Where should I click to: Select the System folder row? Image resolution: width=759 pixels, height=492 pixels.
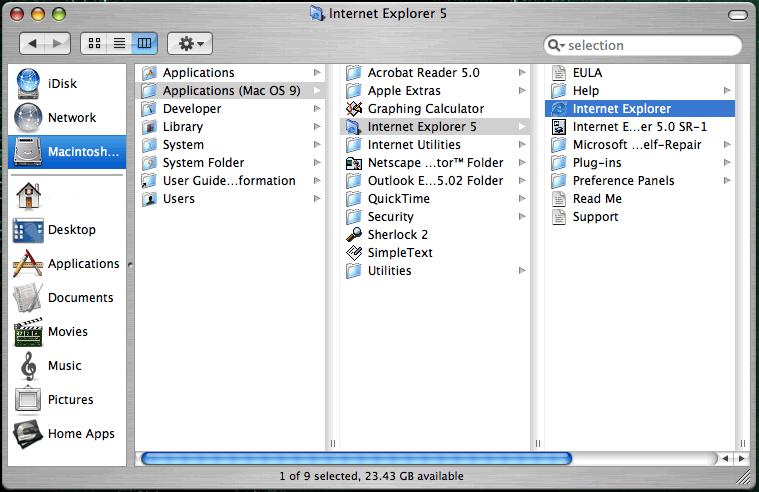click(230, 145)
